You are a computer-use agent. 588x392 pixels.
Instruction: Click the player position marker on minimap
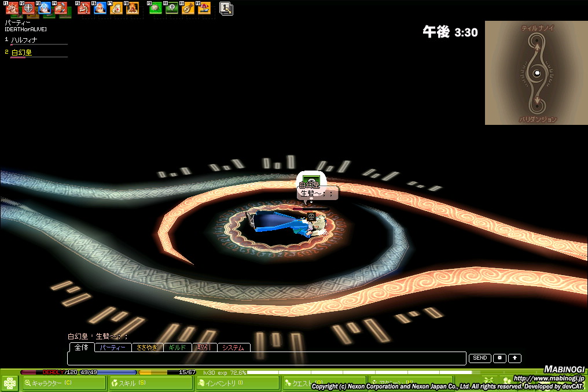coord(537,73)
